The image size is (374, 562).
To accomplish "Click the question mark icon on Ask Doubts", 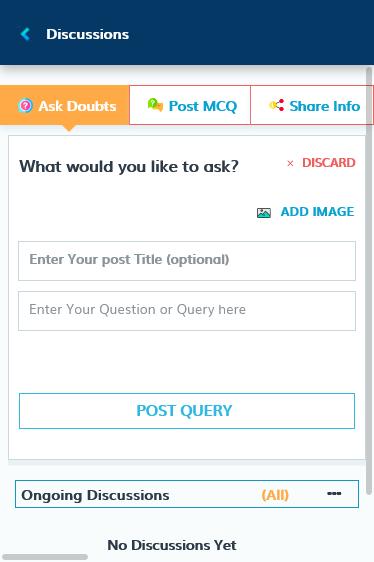I will coord(25,106).
